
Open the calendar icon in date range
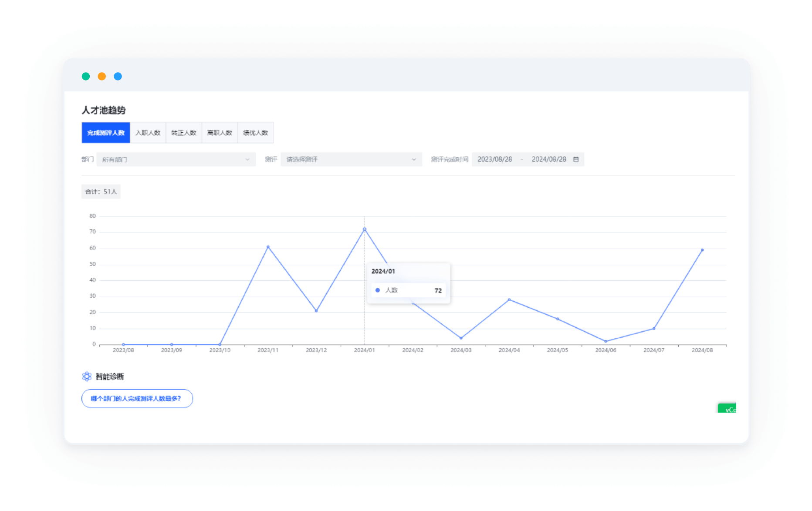576,159
